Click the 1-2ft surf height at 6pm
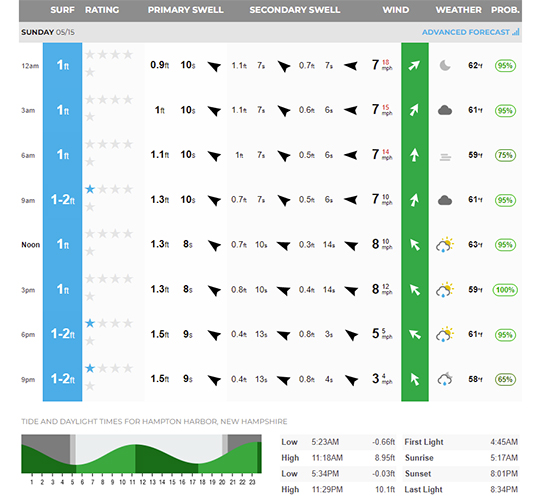The height and width of the screenshot is (499, 533). point(63,334)
